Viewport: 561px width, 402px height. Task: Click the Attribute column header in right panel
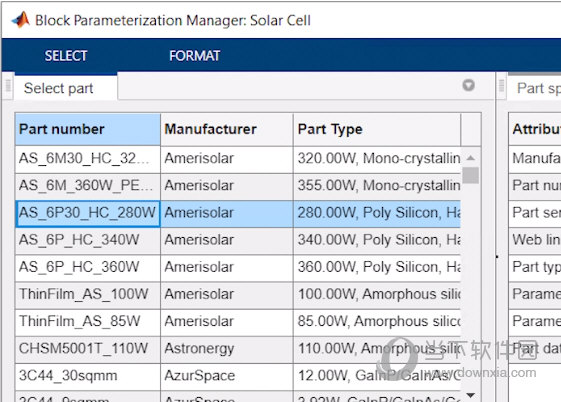click(535, 129)
